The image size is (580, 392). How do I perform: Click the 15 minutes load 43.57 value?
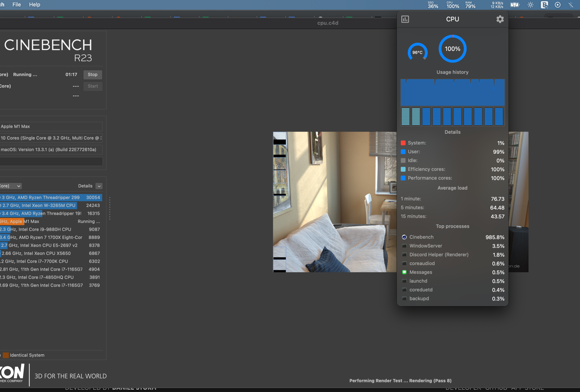coord(497,216)
